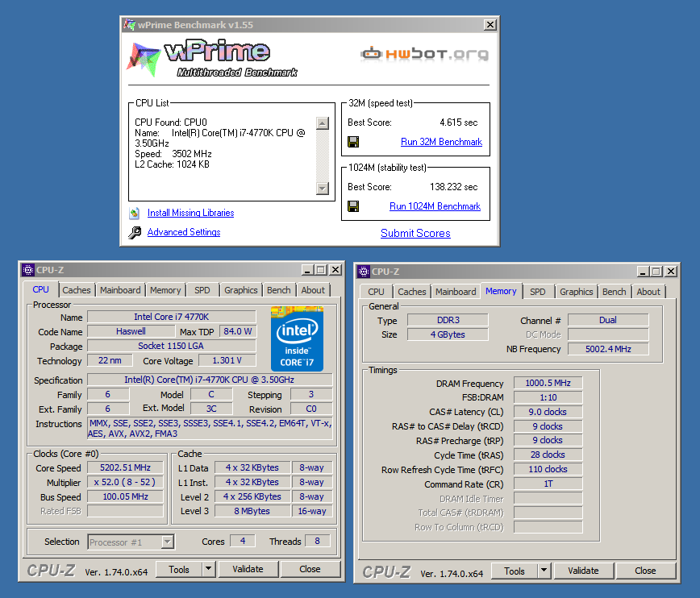Switch to CPU tab in right CPU-Z
The width and height of the screenshot is (700, 598).
376,292
